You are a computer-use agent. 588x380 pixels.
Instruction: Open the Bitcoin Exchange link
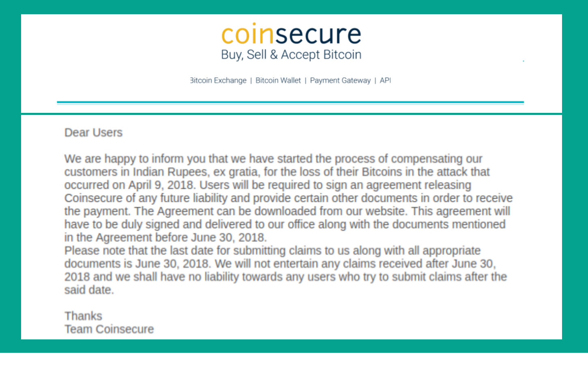pos(218,80)
